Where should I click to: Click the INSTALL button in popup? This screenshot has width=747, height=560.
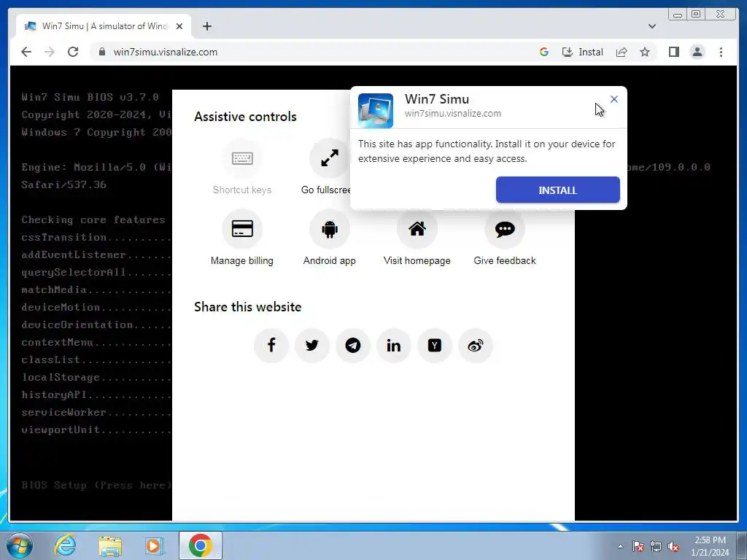click(x=558, y=190)
